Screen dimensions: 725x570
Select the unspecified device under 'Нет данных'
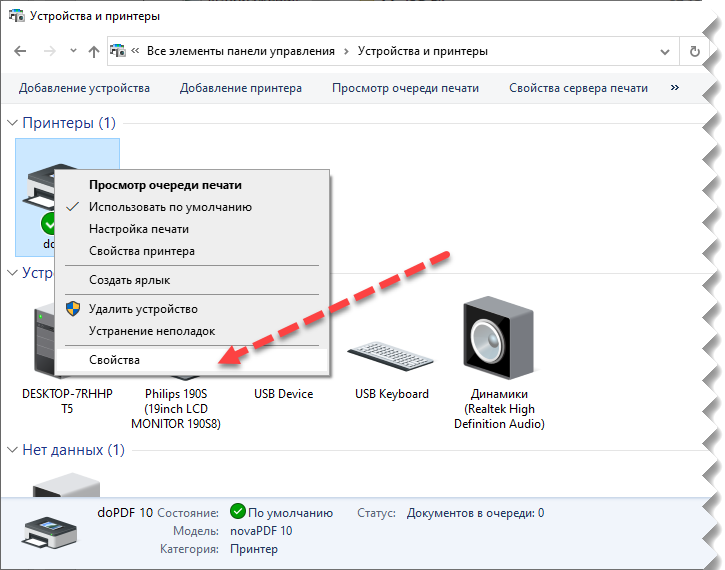coord(66,484)
